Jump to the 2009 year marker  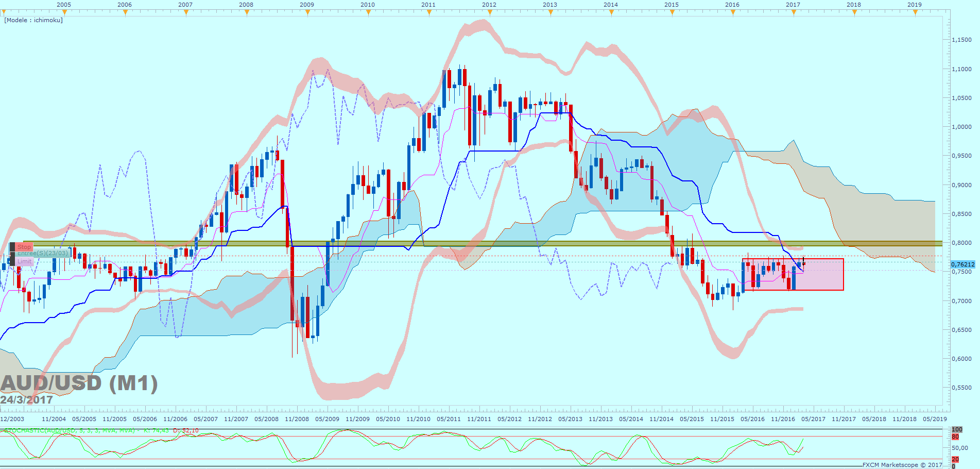pos(307,5)
